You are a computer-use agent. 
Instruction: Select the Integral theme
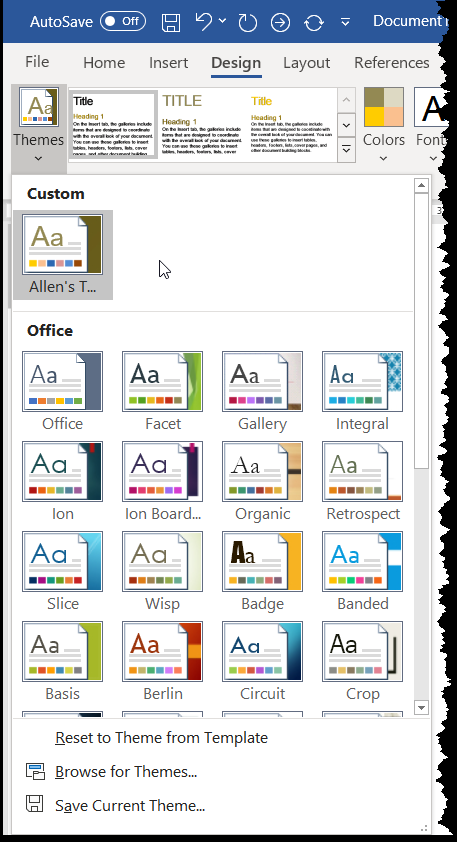(362, 381)
